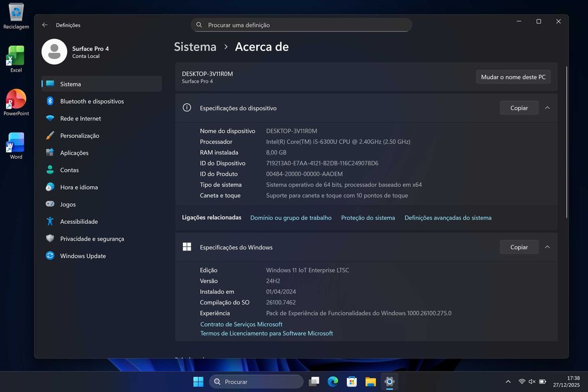Viewport: 588px width, 392px height.
Task: Launch Word desktop shortcut
Action: coord(16,146)
